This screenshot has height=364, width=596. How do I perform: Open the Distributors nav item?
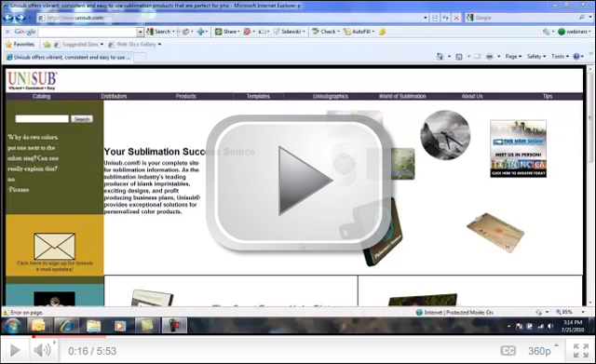pos(114,97)
